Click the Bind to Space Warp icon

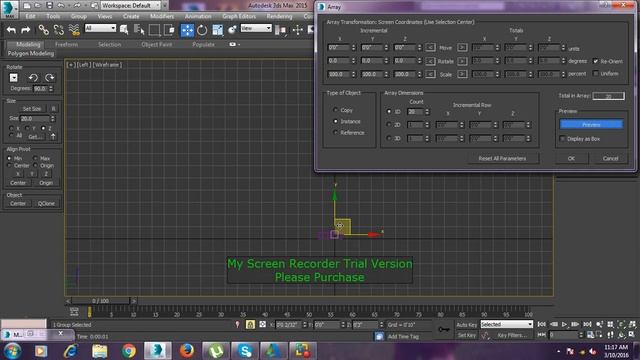(x=74, y=30)
